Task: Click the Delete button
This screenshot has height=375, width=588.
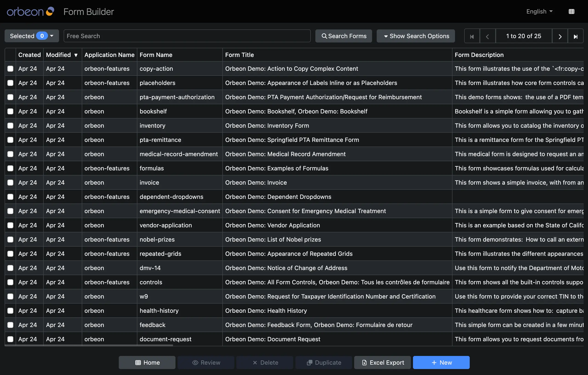Action: [265, 362]
